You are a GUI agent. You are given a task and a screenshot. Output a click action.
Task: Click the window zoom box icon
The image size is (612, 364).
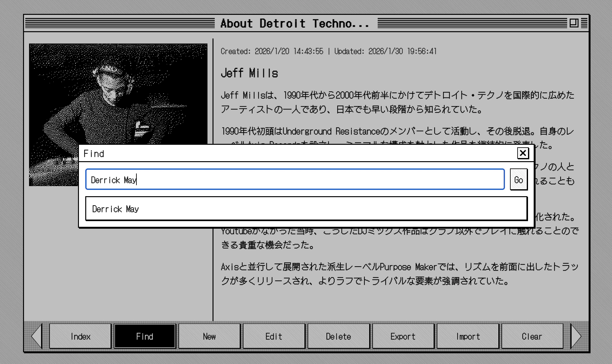[x=574, y=23]
